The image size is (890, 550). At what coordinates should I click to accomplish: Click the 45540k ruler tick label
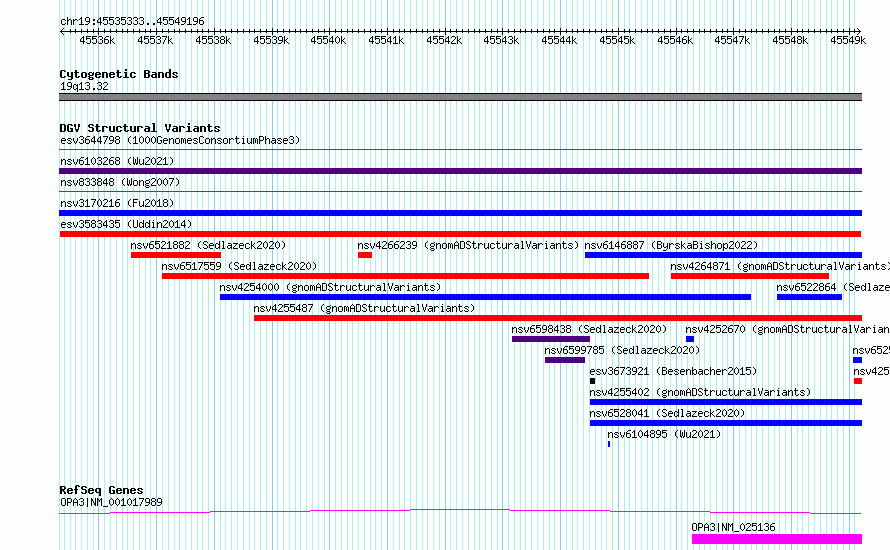tap(328, 40)
